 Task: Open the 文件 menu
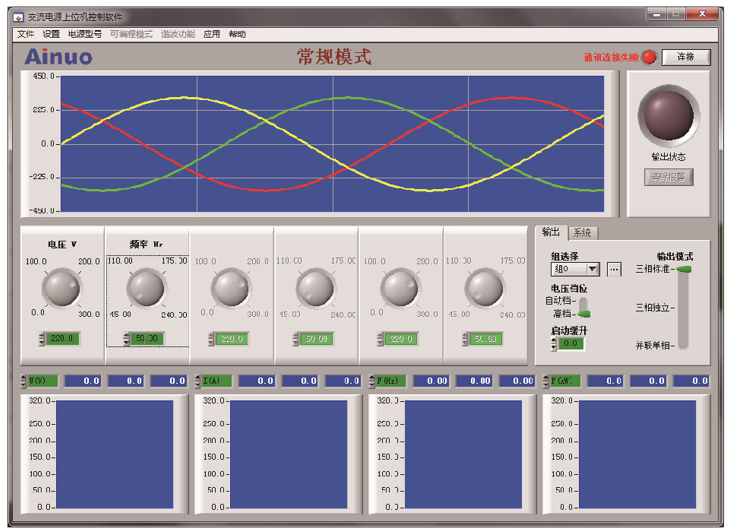click(26, 34)
